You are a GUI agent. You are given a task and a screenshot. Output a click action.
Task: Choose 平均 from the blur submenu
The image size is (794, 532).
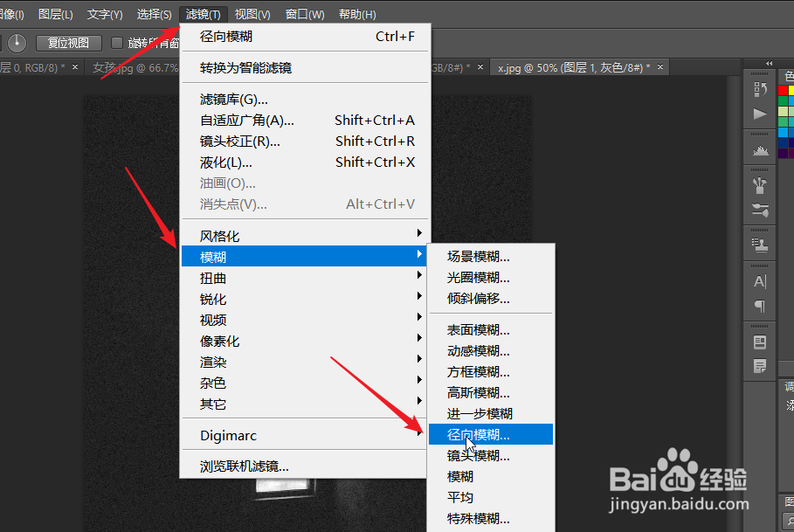point(491,498)
